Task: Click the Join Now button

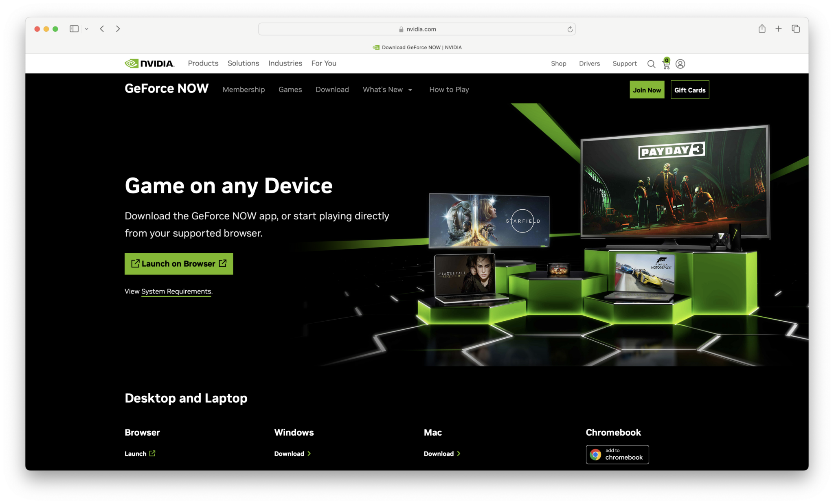Action: (x=647, y=90)
